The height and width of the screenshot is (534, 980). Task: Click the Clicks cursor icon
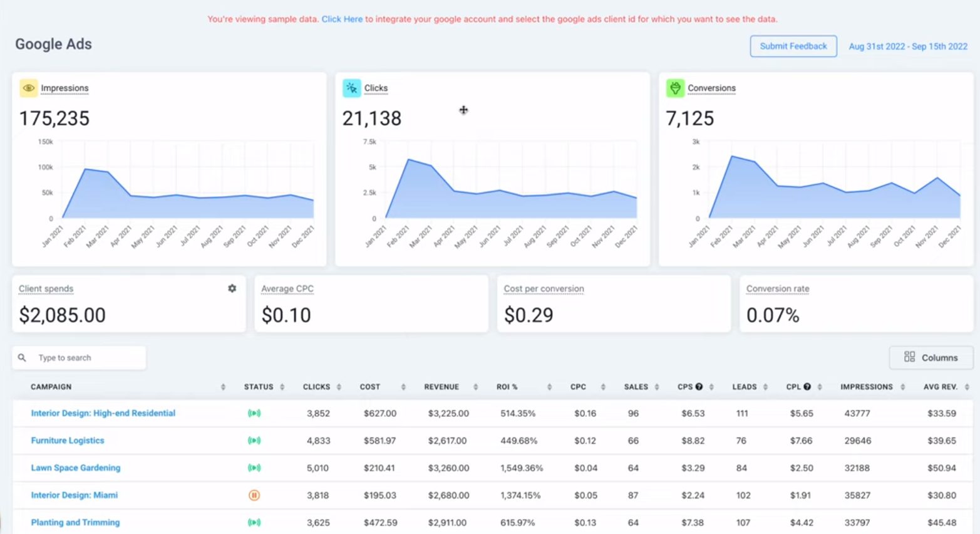[351, 88]
